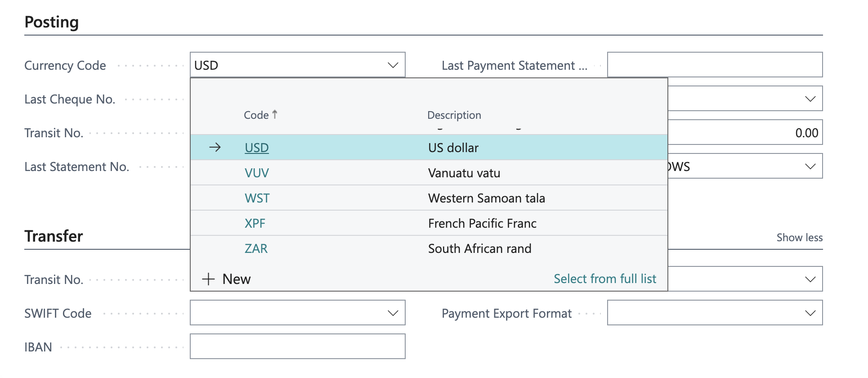The image size is (868, 378).
Task: Click the IBAN input field
Action: coord(297,346)
